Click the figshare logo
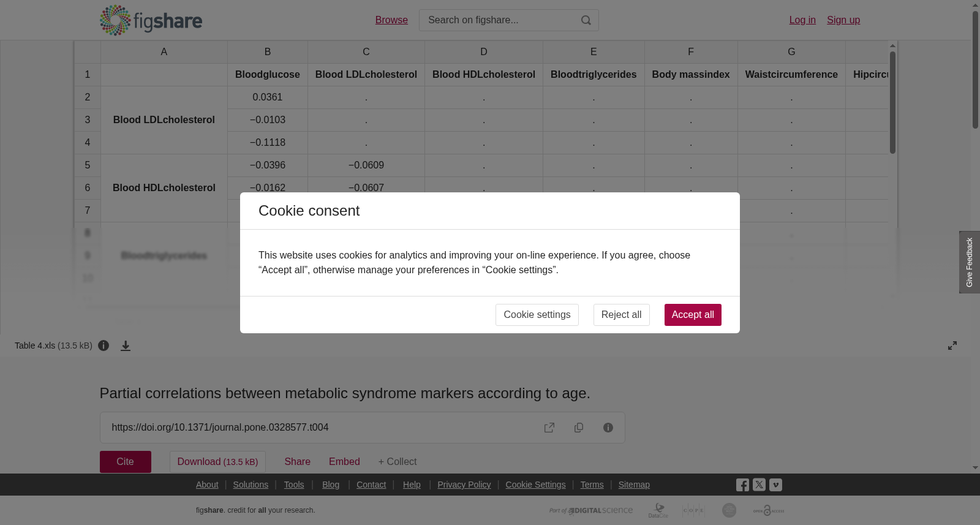980x525 pixels. [x=151, y=20]
